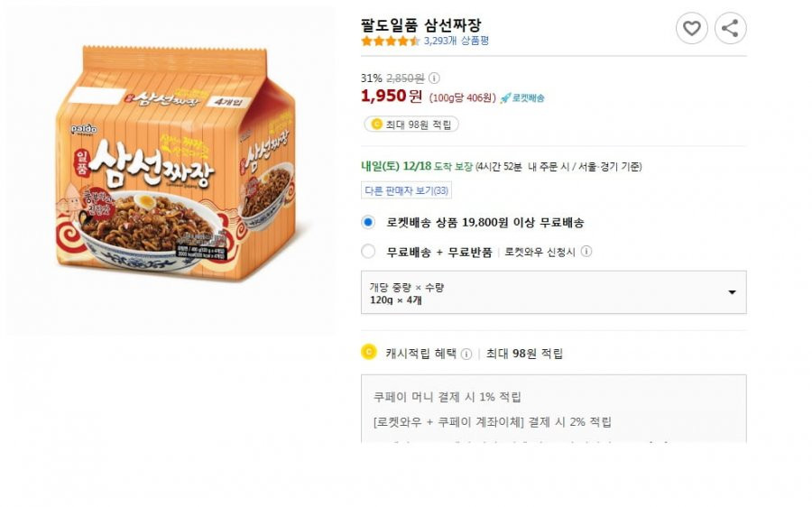This screenshot has height=507, width=812.
Task: Click 로켓와우 신청시 text
Action: pos(540,253)
